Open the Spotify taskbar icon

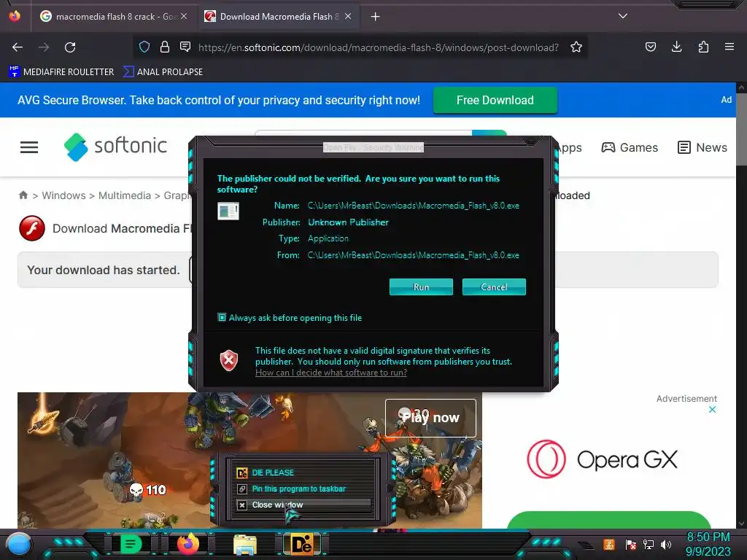coord(131,544)
